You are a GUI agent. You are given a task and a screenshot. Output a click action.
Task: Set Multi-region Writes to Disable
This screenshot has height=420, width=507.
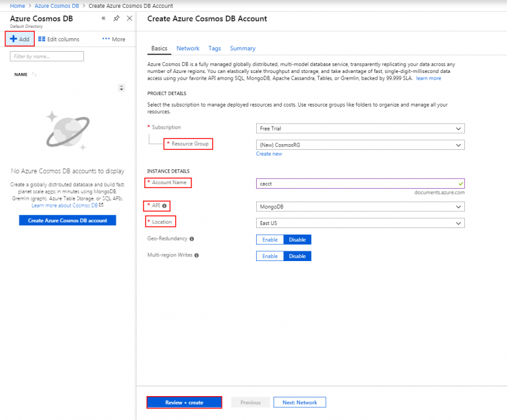pos(297,256)
